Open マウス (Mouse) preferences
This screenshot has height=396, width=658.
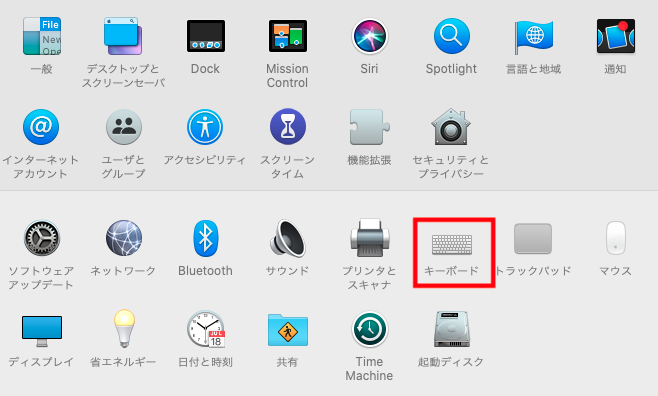[616, 238]
